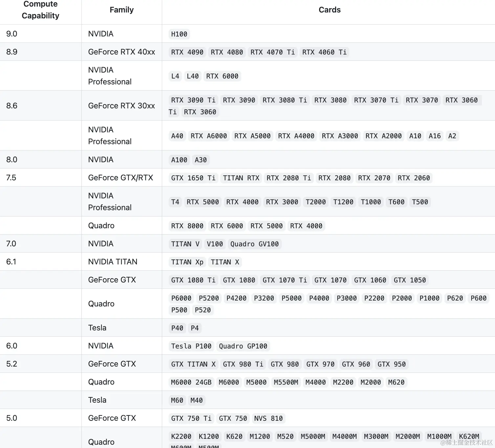Click the GTX 750 Ti tag

coord(191,418)
